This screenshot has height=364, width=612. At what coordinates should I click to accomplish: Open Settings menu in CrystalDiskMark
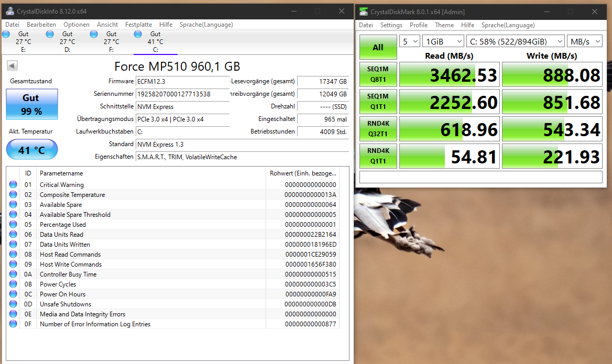pyautogui.click(x=391, y=25)
